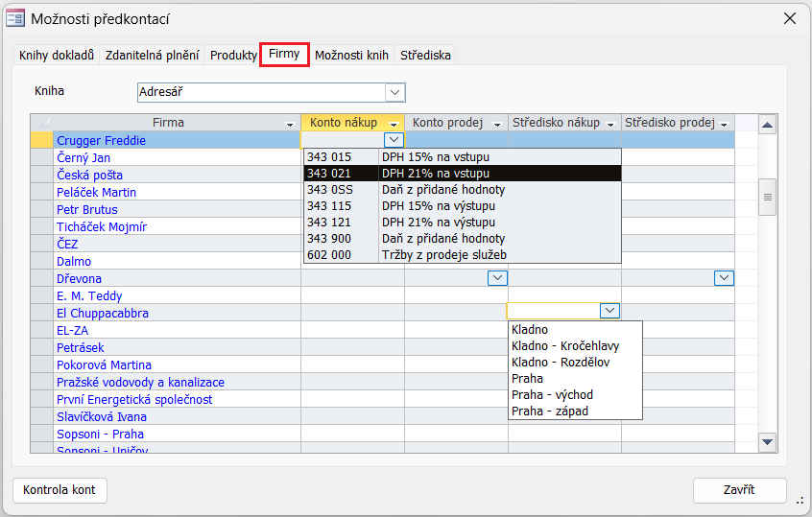This screenshot has height=517, width=812.
Task: Expand the Kniha combo box
Action: 394,92
